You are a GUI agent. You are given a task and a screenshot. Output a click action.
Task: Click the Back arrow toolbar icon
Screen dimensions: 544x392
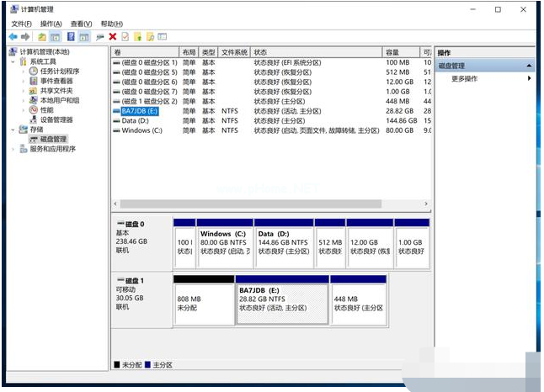pyautogui.click(x=13, y=37)
